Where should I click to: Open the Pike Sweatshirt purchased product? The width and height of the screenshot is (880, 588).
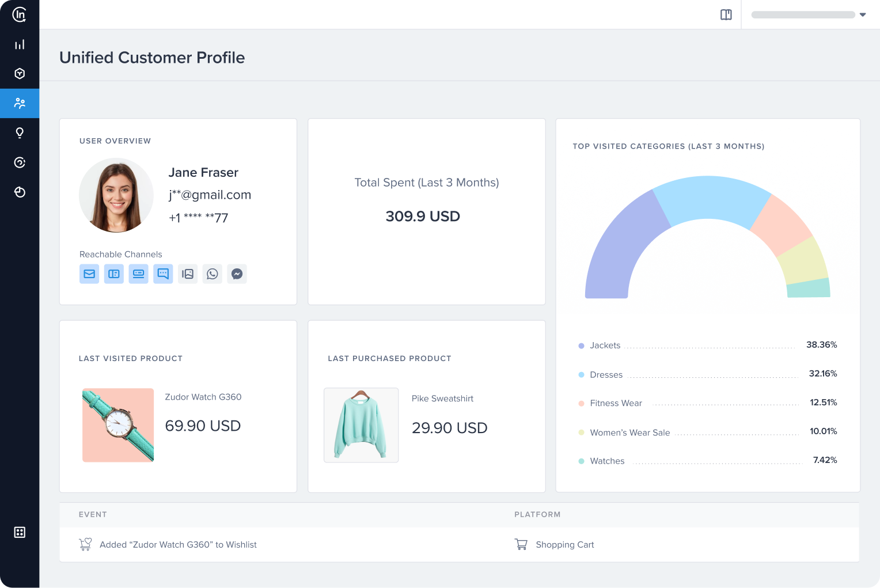(442, 399)
